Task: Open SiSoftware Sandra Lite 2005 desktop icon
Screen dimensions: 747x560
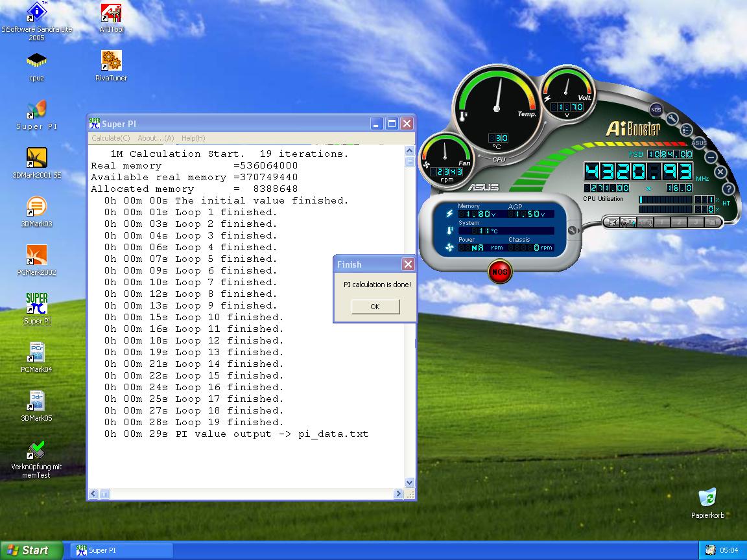Action: (x=37, y=13)
